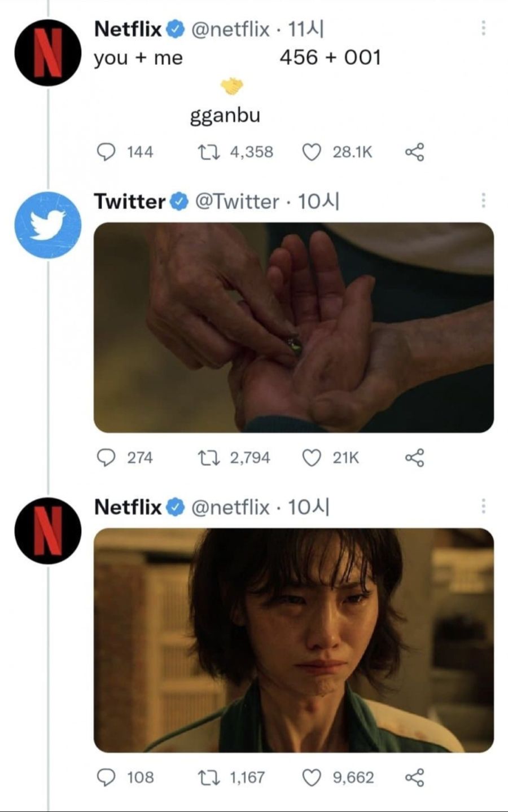Like the Netflix gganbu tweet
508x812 pixels.
click(312, 152)
